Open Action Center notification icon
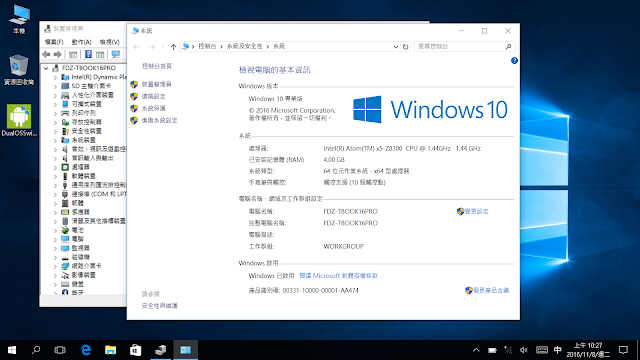The width and height of the screenshot is (640, 360). [x=623, y=350]
